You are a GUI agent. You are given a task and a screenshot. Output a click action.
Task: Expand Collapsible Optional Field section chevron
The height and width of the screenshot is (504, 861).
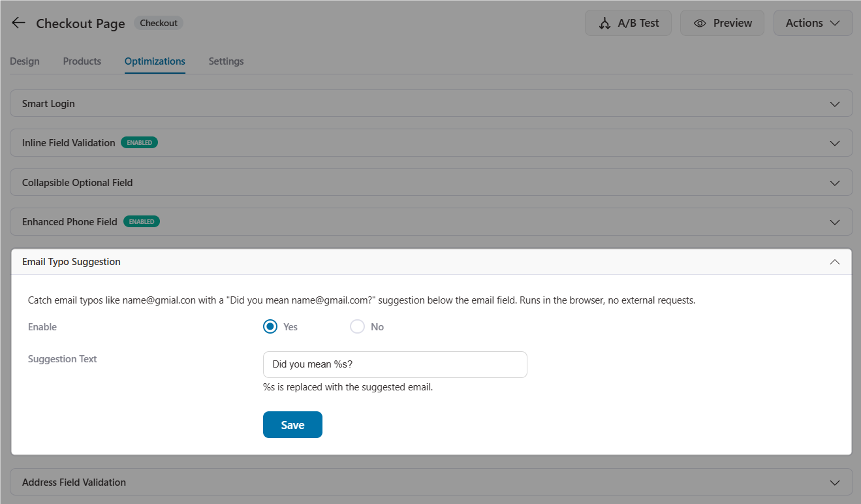pos(834,183)
